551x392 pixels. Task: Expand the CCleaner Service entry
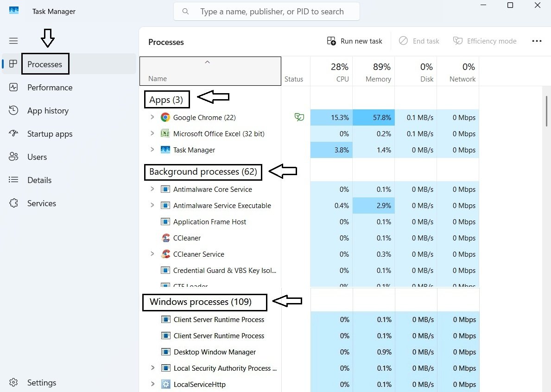click(x=152, y=253)
